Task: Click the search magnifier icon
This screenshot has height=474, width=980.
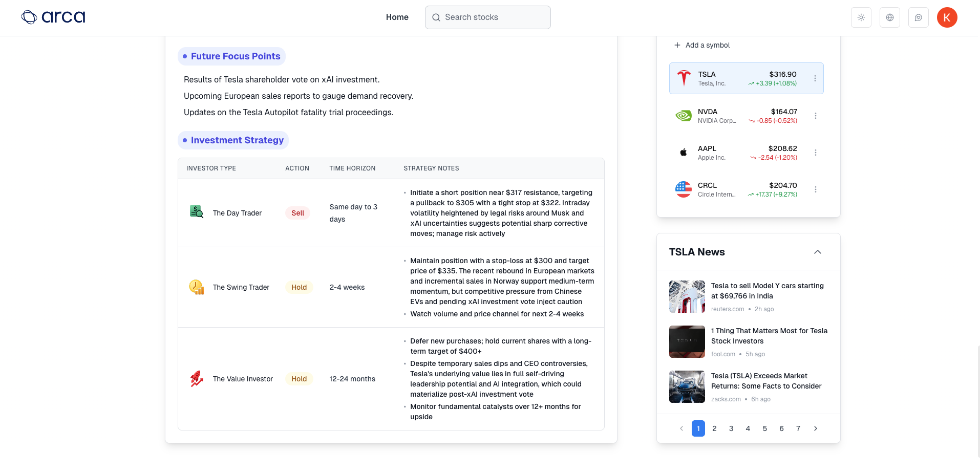Action: [x=436, y=17]
